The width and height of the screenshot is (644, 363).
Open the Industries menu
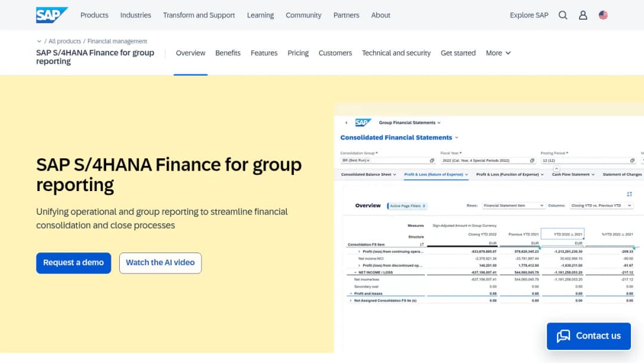click(135, 15)
